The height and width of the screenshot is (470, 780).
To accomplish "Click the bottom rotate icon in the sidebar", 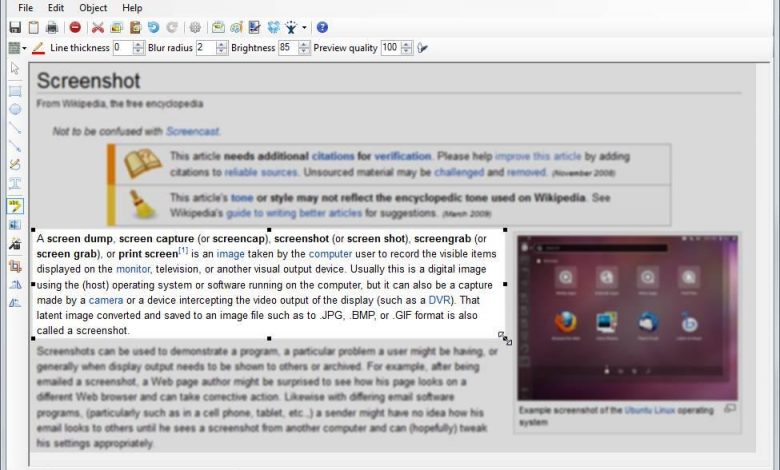I will 15,302.
